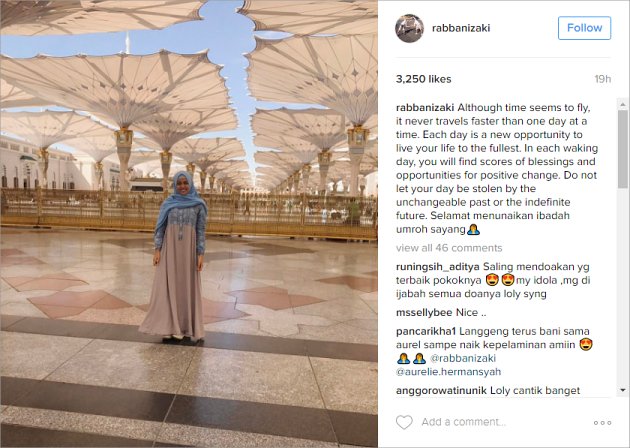Click rabbanizaki's profile avatar picture
The height and width of the screenshot is (448, 630).
[x=409, y=28]
